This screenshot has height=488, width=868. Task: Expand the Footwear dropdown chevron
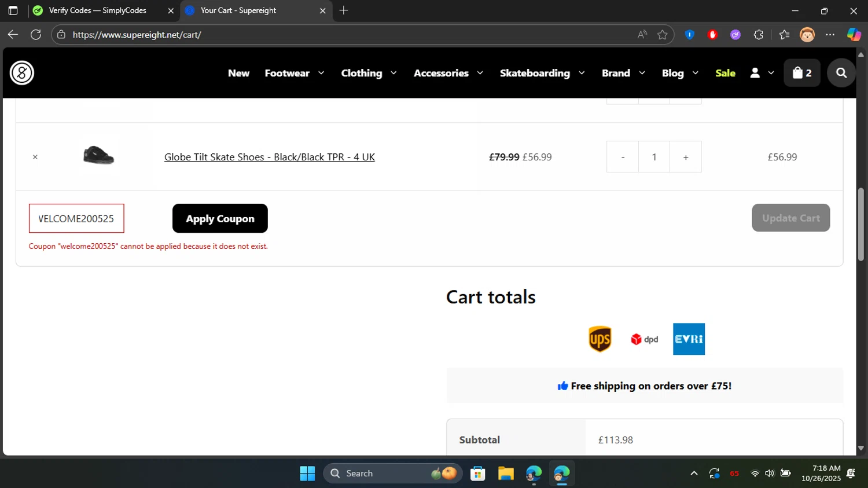pyautogui.click(x=321, y=73)
